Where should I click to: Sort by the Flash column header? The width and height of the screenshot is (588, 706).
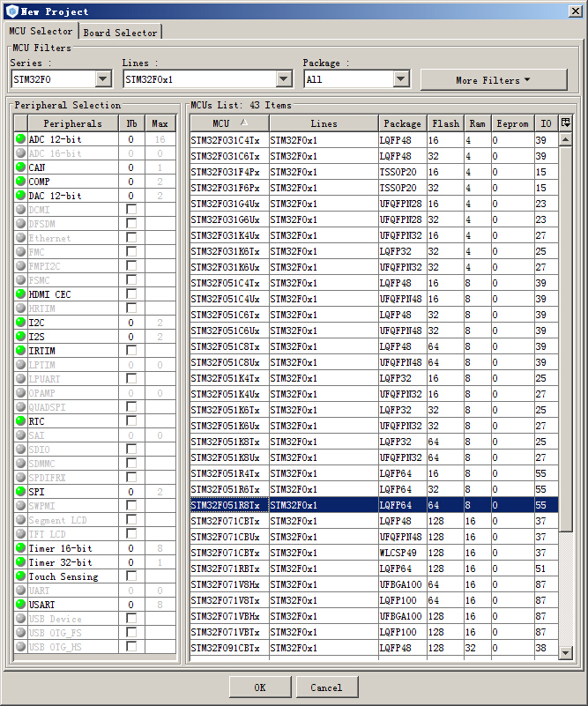coord(446,123)
